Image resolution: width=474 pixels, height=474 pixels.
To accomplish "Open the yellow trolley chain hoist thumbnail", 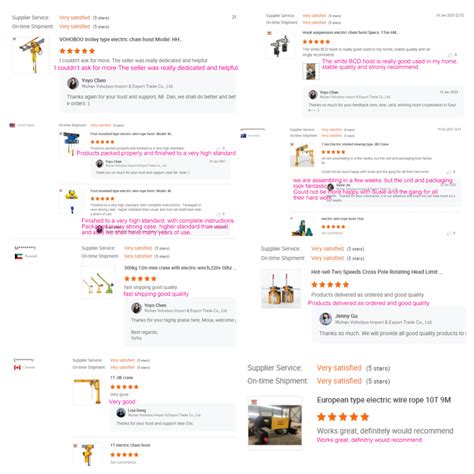I will [31, 54].
